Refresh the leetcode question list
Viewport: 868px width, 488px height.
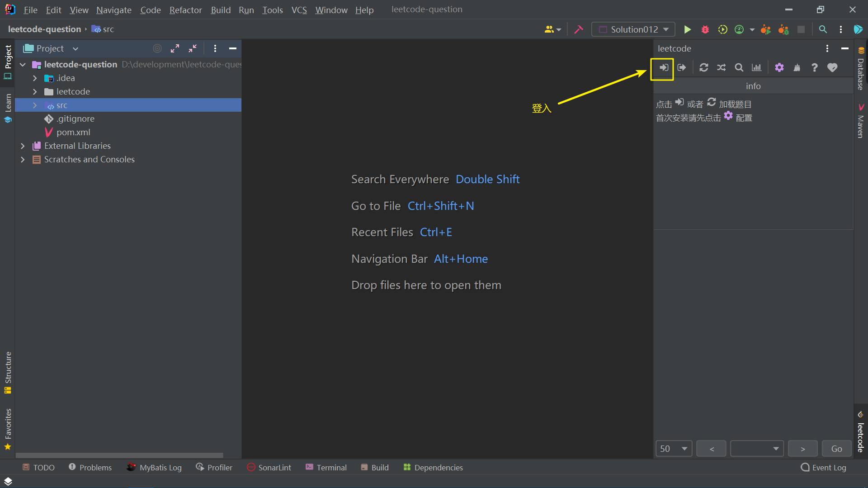[704, 67]
